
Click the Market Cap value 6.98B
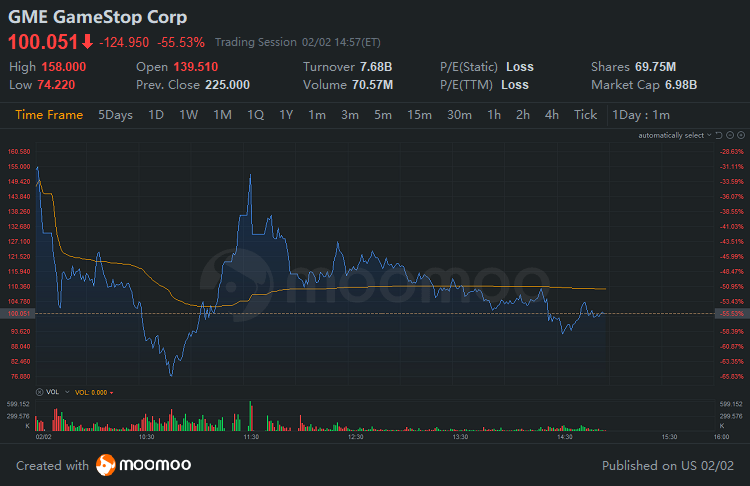pos(681,85)
